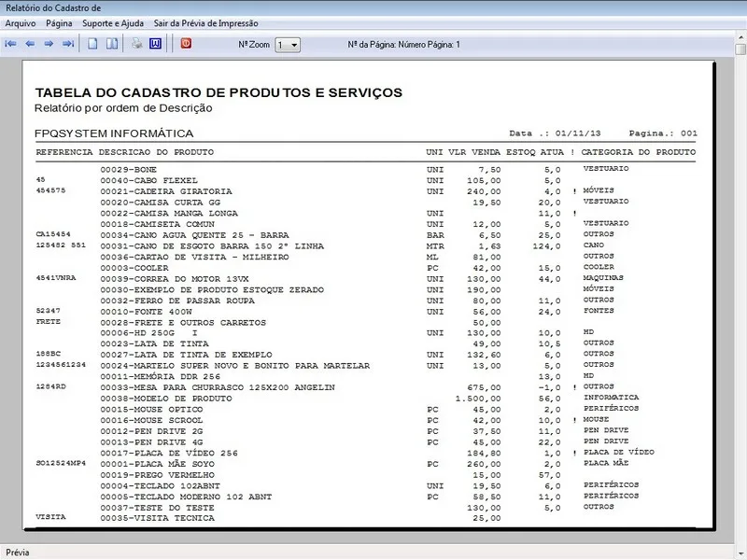Click the VISITA TECNICA row

coord(145,517)
